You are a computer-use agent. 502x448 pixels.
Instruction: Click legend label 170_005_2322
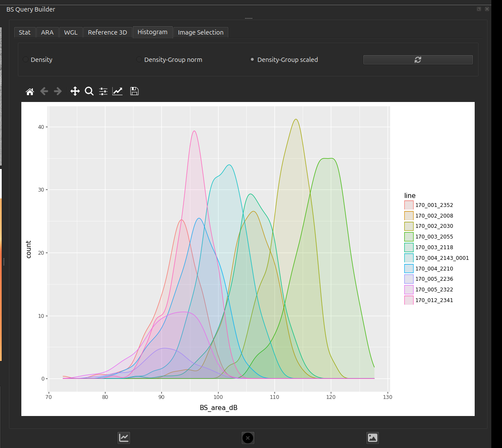434,290
